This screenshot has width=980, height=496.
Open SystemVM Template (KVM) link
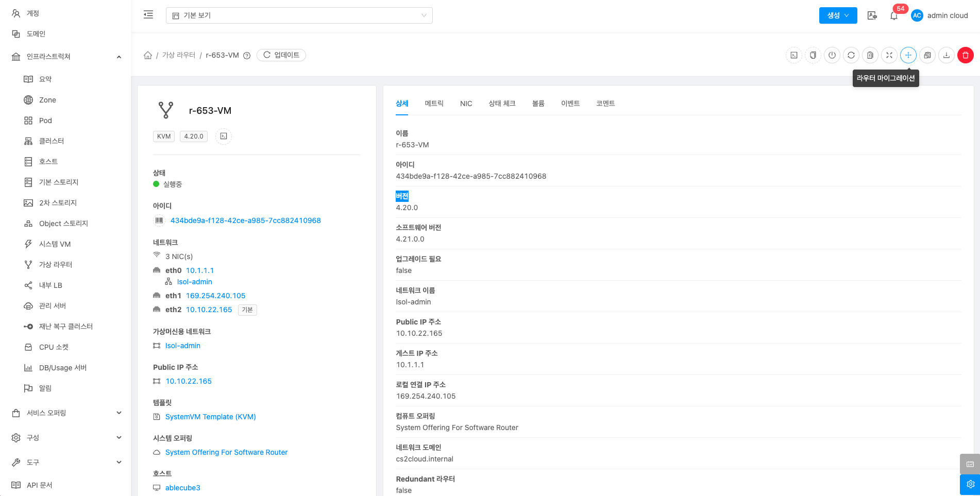210,417
